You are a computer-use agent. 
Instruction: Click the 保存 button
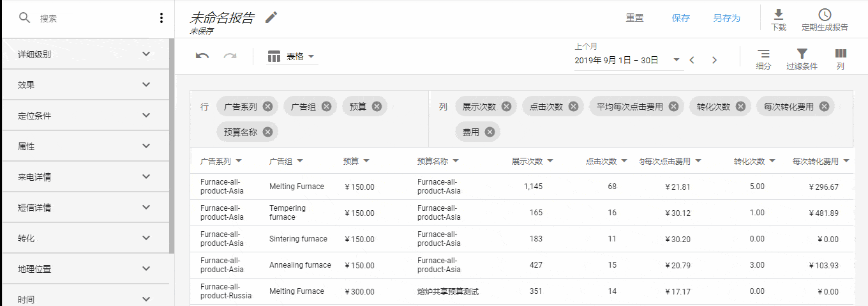[681, 18]
